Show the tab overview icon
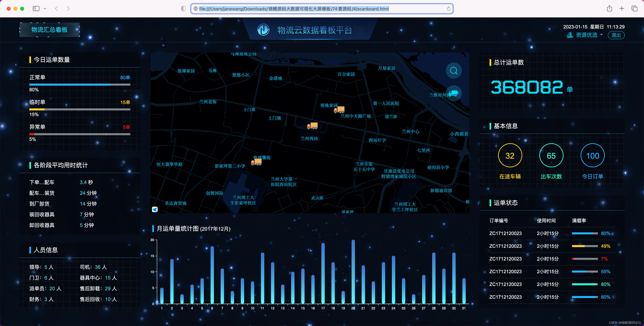Screen dimensions: 644x326 point(634,9)
